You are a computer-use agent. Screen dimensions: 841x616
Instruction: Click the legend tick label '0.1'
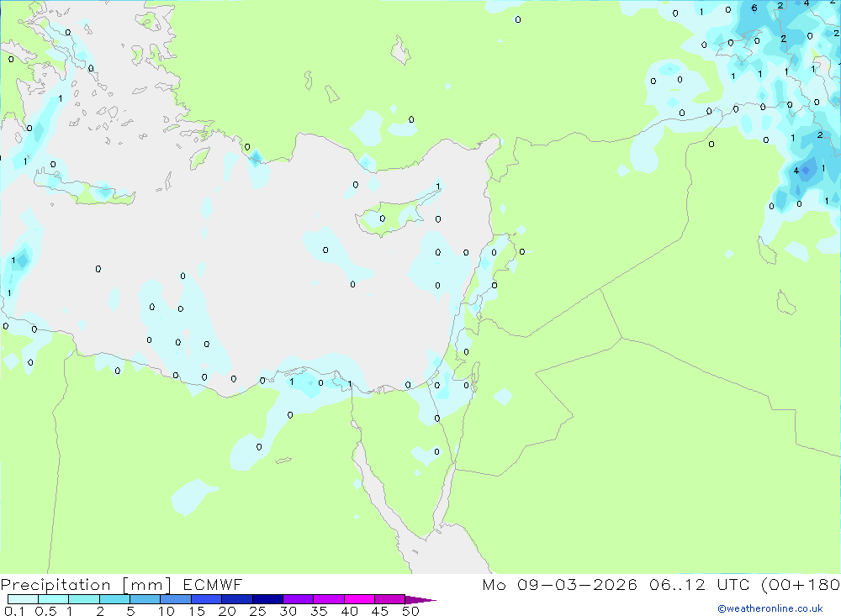point(14,611)
